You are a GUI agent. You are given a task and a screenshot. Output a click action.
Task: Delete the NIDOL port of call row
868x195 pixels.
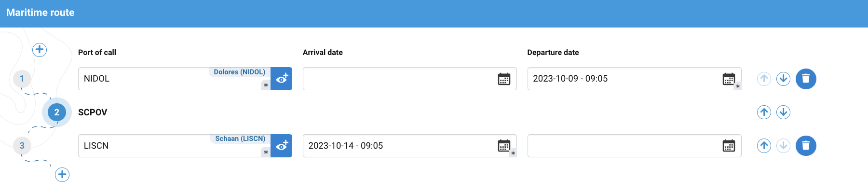point(805,79)
